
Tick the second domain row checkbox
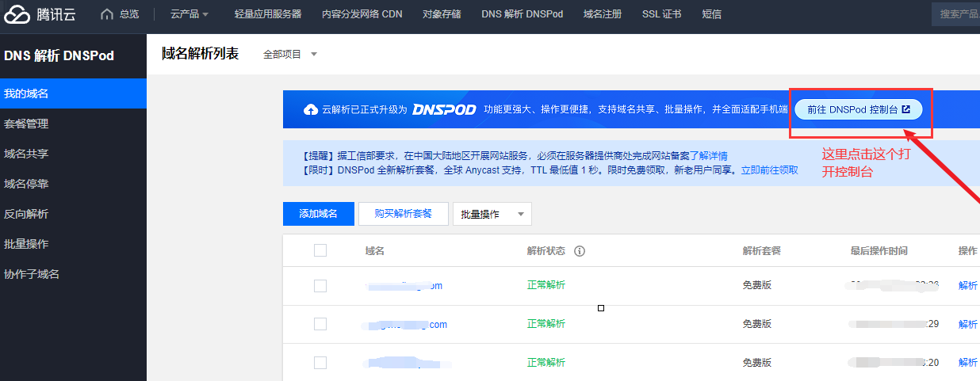coord(320,324)
